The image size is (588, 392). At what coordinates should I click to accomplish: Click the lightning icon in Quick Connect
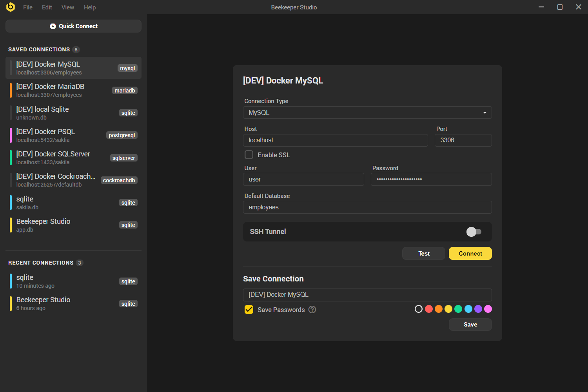click(53, 26)
